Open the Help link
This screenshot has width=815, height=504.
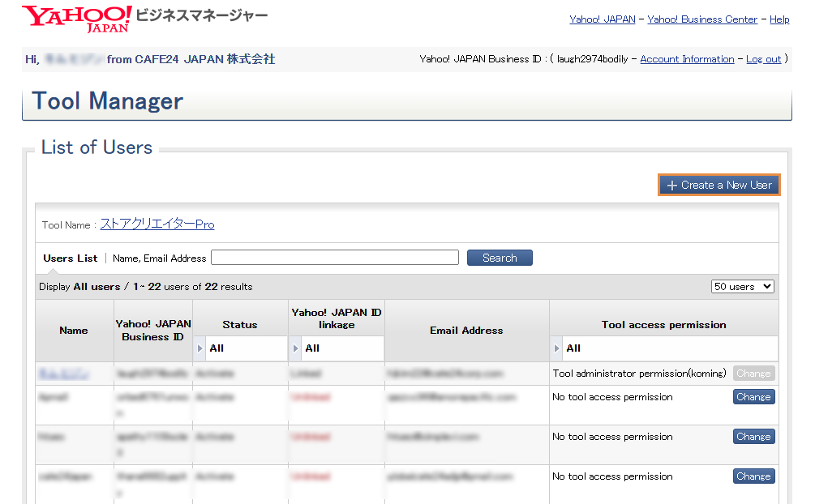[x=779, y=19]
